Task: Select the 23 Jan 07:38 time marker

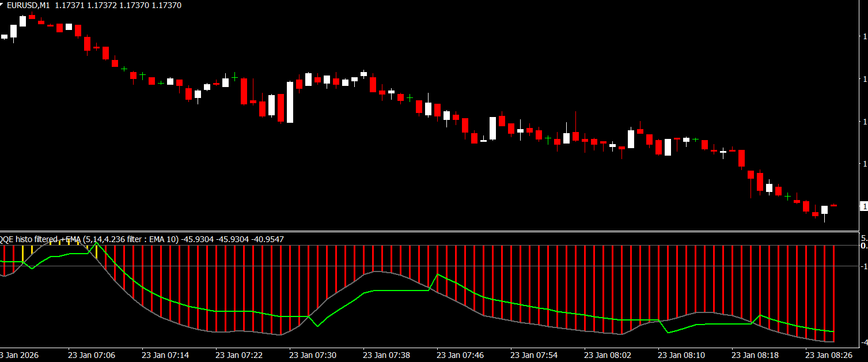Action: click(386, 355)
